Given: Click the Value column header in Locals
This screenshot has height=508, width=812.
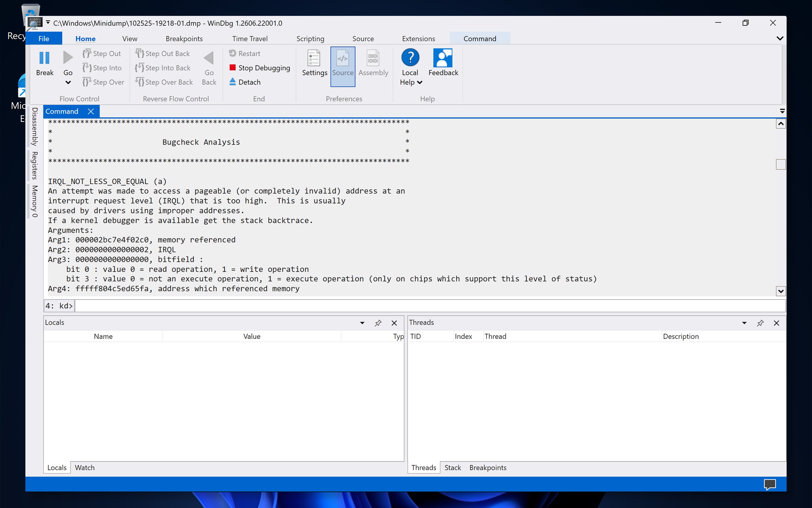Looking at the screenshot, I should [x=252, y=336].
